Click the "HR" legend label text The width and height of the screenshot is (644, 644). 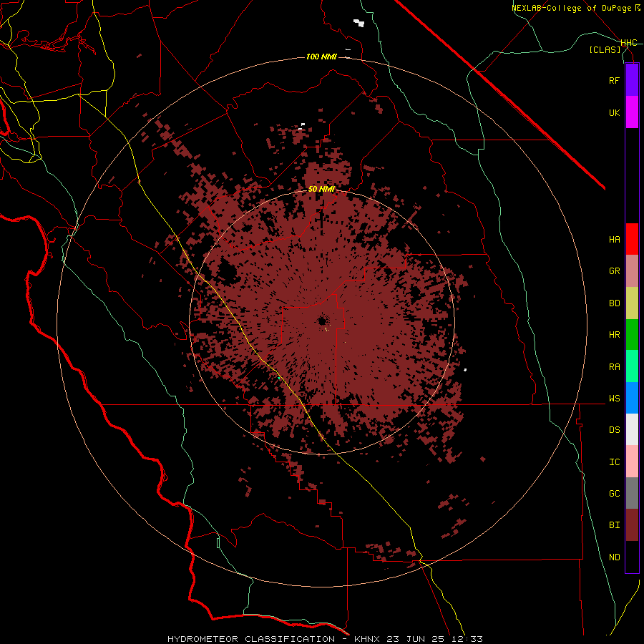[614, 335]
